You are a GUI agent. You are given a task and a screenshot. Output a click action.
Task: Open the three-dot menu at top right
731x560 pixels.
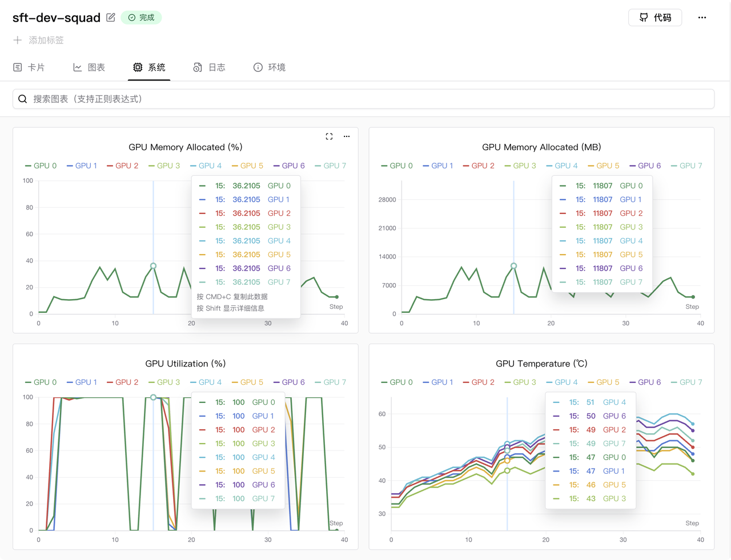(702, 18)
